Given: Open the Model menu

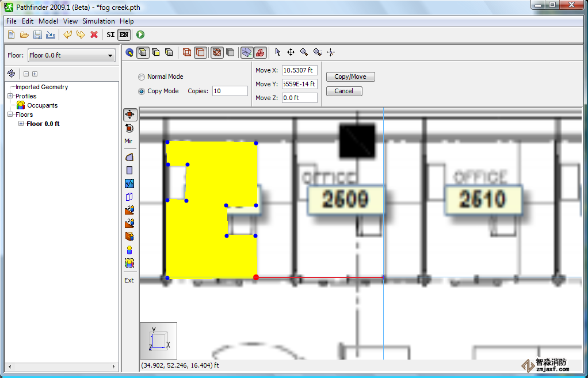Looking at the screenshot, I should [x=48, y=21].
